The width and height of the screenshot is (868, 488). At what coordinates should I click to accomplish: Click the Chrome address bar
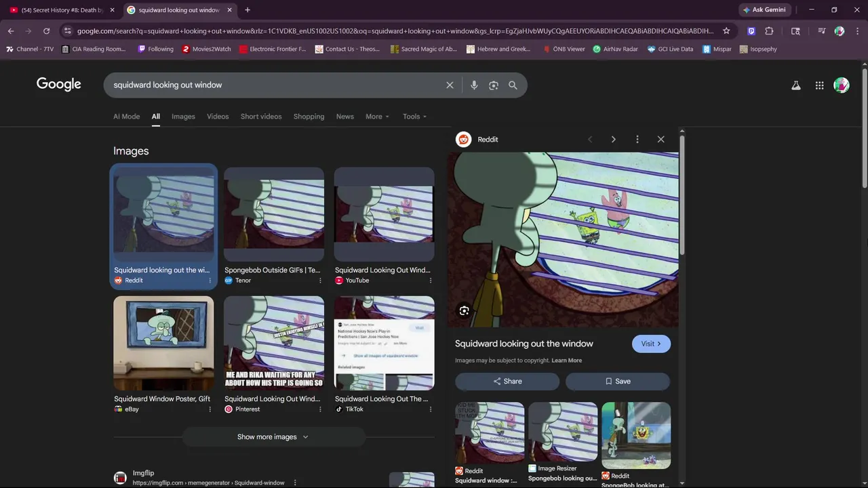tap(395, 30)
